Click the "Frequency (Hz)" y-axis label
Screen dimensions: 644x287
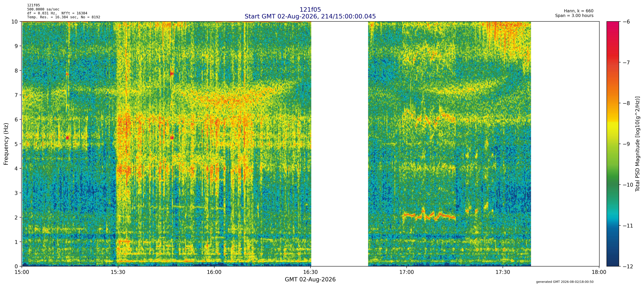(6, 144)
